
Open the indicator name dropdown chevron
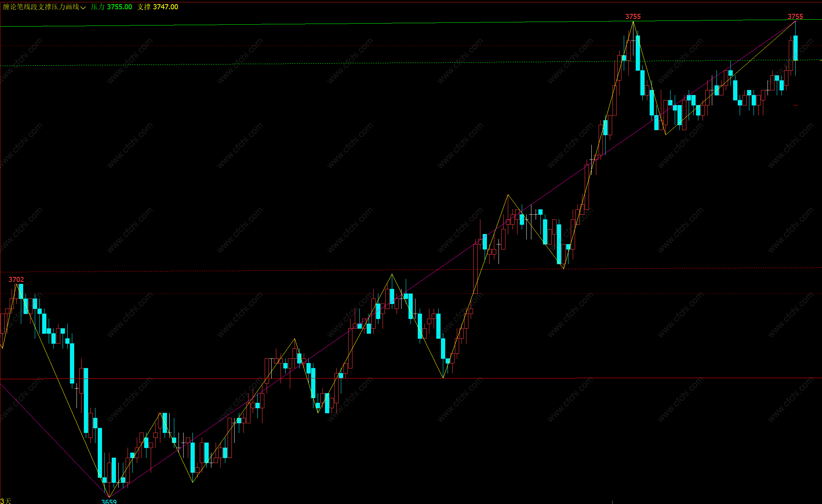[x=83, y=7]
